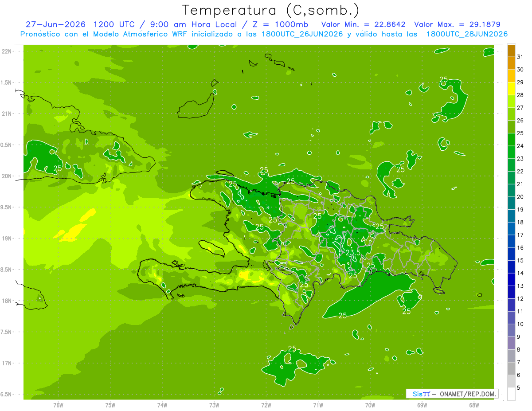Click '9:00 am Hora Local' text

point(192,24)
